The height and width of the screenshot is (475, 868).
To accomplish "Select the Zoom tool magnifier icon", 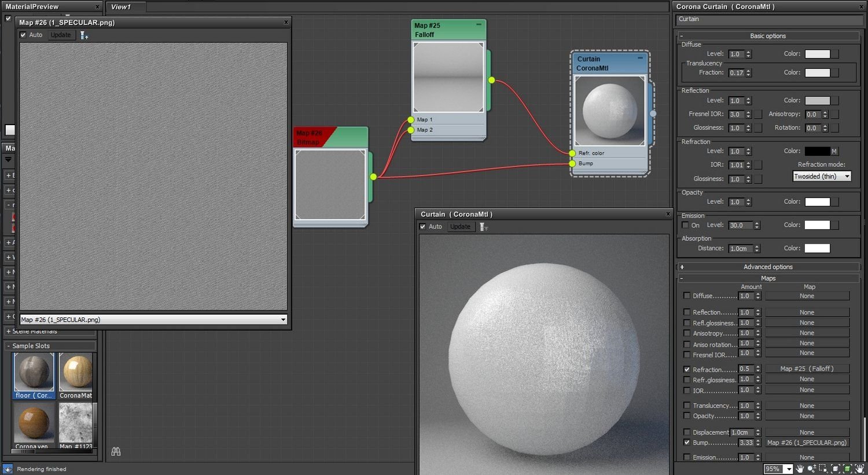I will (x=812, y=469).
